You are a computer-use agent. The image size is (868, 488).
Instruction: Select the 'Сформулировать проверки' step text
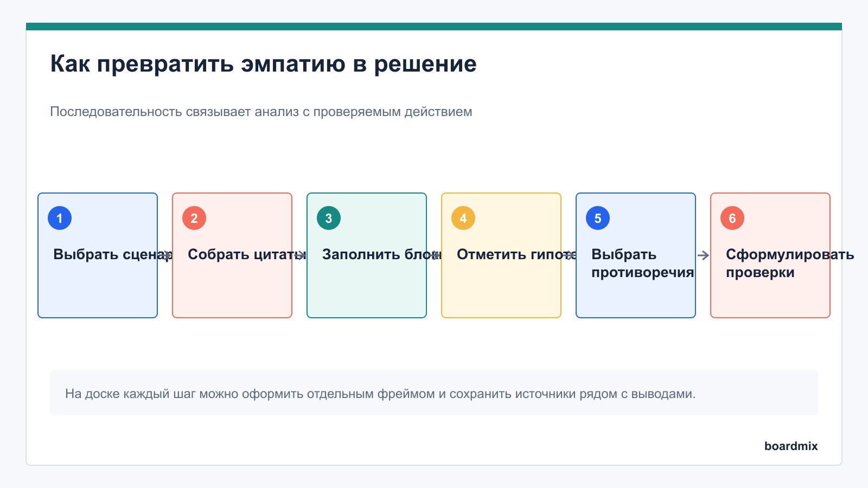pos(790,263)
